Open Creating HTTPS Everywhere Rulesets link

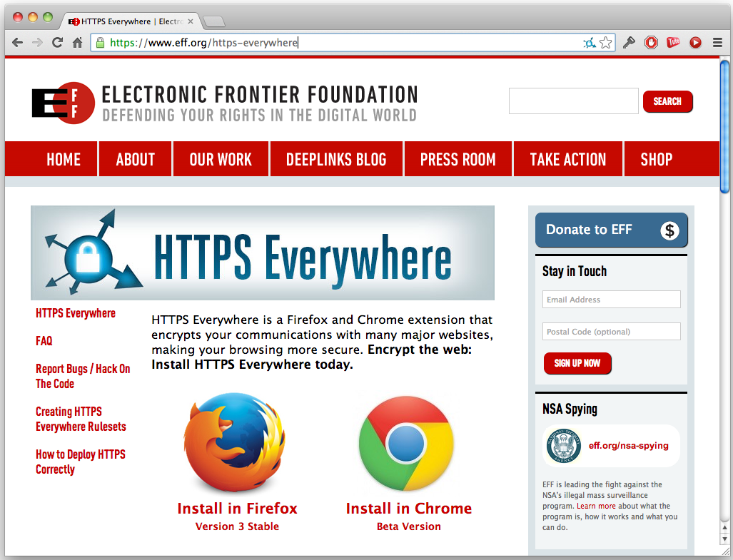point(81,419)
